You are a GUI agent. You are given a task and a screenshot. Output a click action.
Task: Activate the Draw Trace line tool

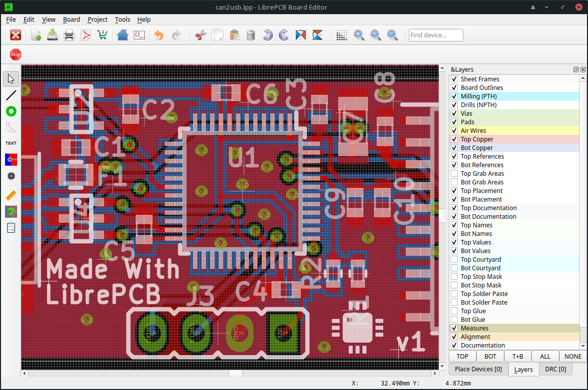[11, 95]
